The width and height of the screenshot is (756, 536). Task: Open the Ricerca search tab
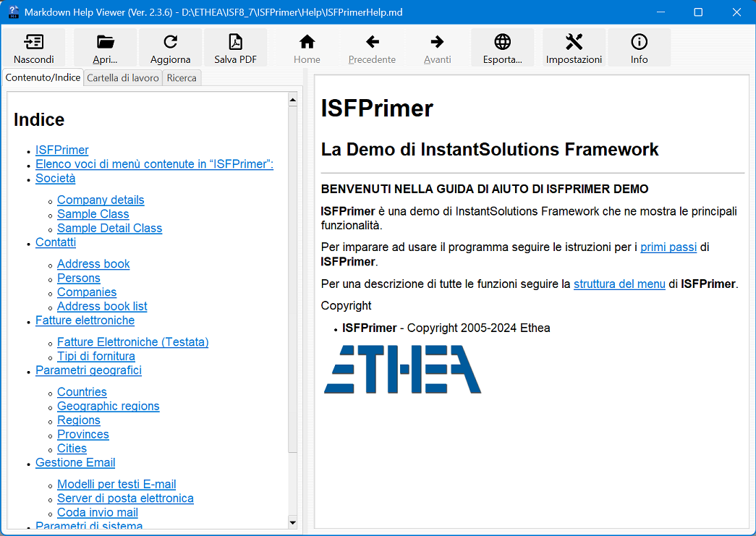point(181,77)
